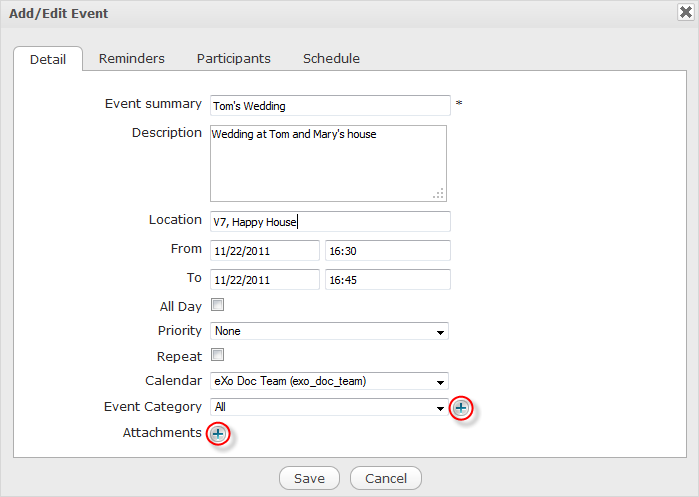Expand the Calendar dropdown list
The image size is (699, 497).
329,381
